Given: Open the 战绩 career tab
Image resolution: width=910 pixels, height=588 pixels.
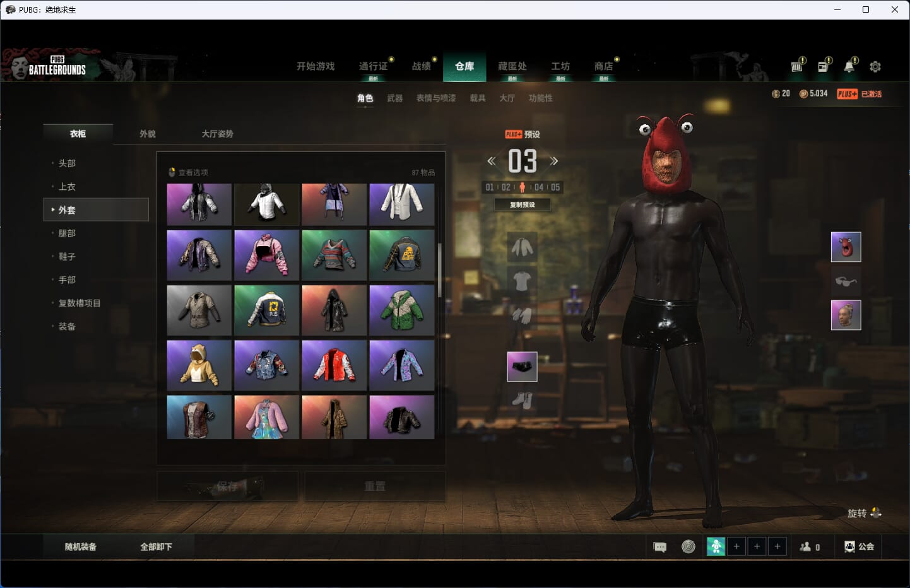Looking at the screenshot, I should click(421, 66).
